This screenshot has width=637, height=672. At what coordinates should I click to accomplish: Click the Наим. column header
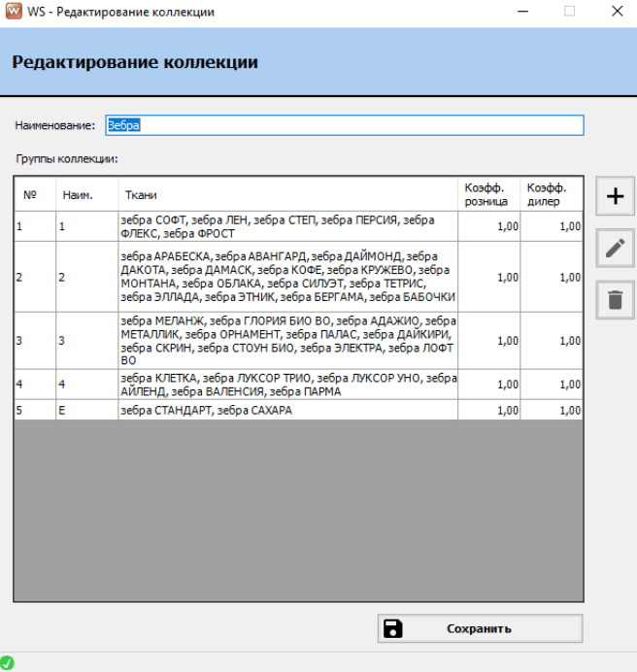pos(85,194)
